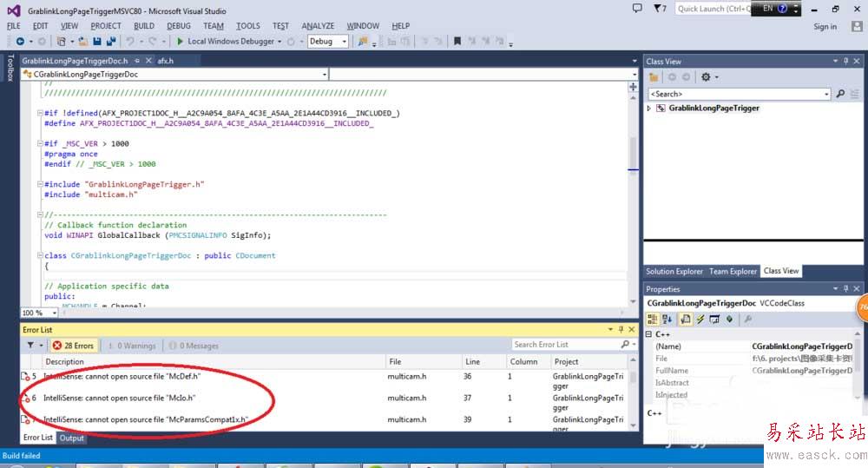The width and height of the screenshot is (868, 468).
Task: Click the feedback speech bubble icon
Action: (636, 8)
